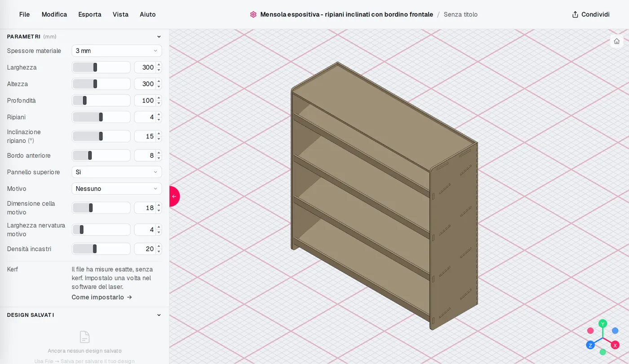Collapse the side panel with the pink arrow

(174, 196)
